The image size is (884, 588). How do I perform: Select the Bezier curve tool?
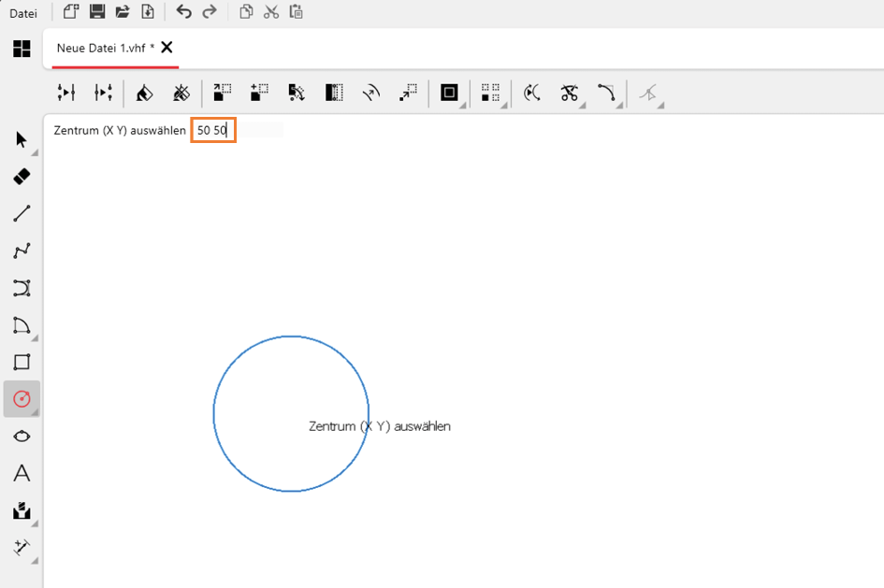22,288
